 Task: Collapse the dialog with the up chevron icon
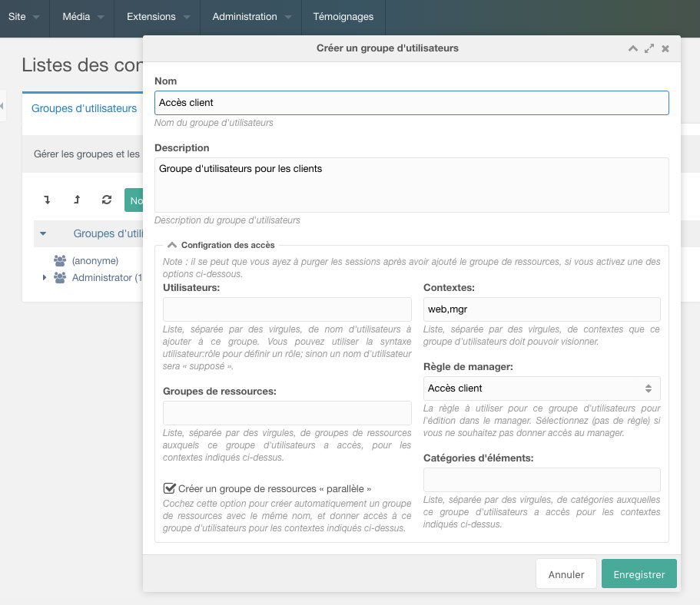point(632,48)
